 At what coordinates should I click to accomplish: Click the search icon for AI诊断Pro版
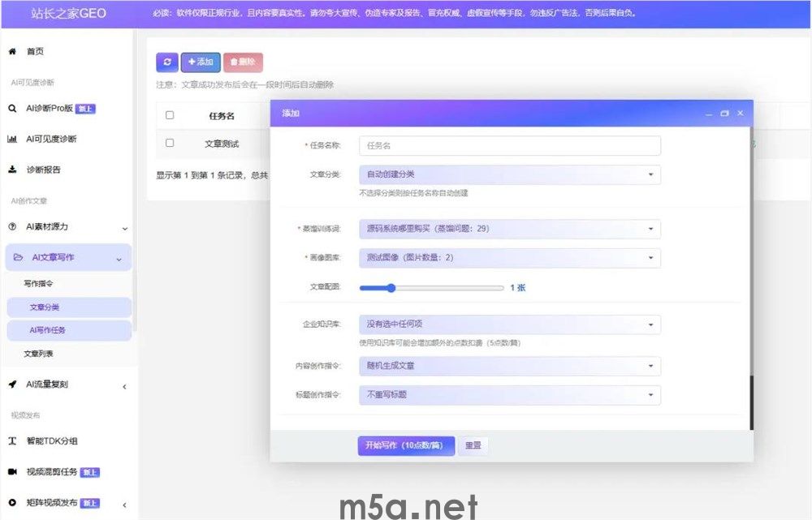coord(12,108)
